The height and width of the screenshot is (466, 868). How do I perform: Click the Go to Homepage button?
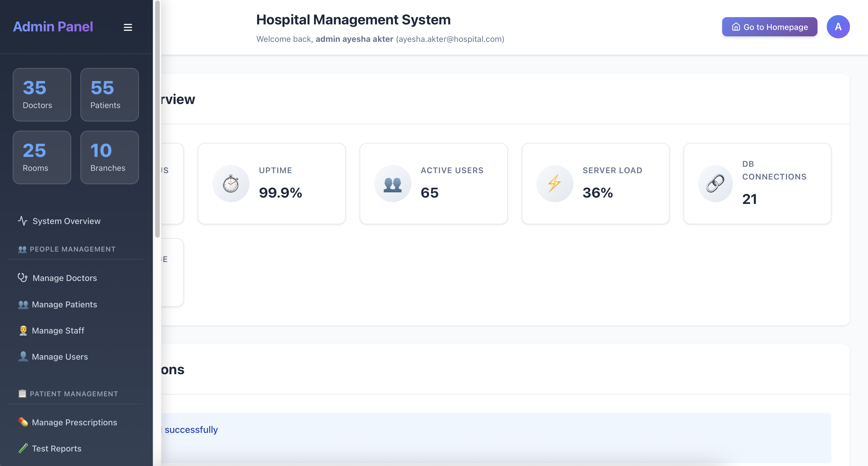[769, 27]
